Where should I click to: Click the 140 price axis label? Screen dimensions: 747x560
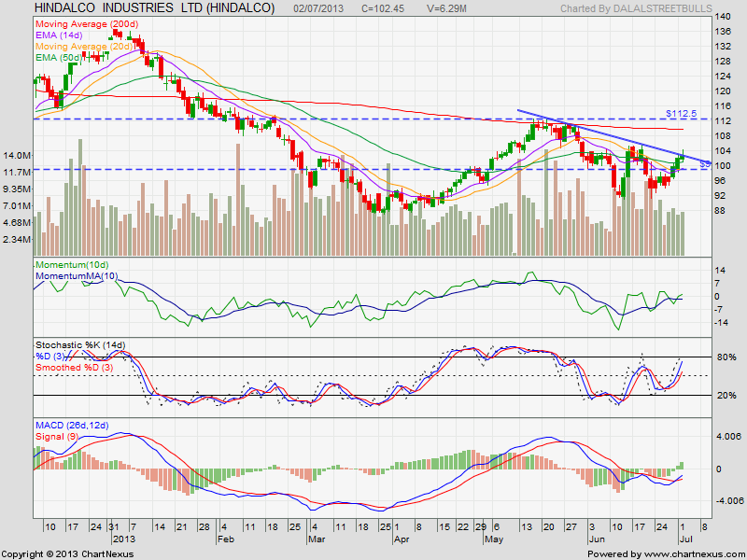pyautogui.click(x=723, y=17)
